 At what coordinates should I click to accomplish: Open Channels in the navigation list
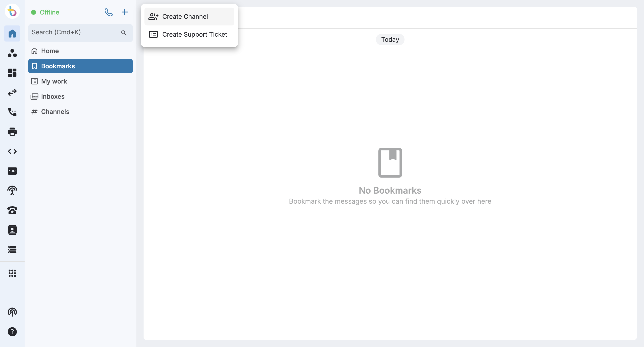coord(80,112)
